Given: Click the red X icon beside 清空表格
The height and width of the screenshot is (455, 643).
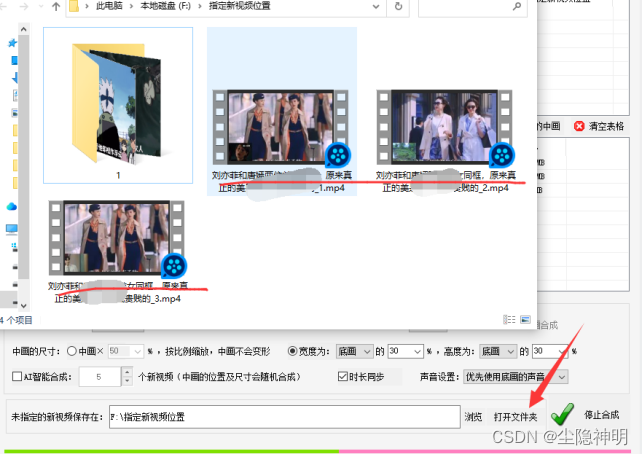Looking at the screenshot, I should tap(579, 126).
